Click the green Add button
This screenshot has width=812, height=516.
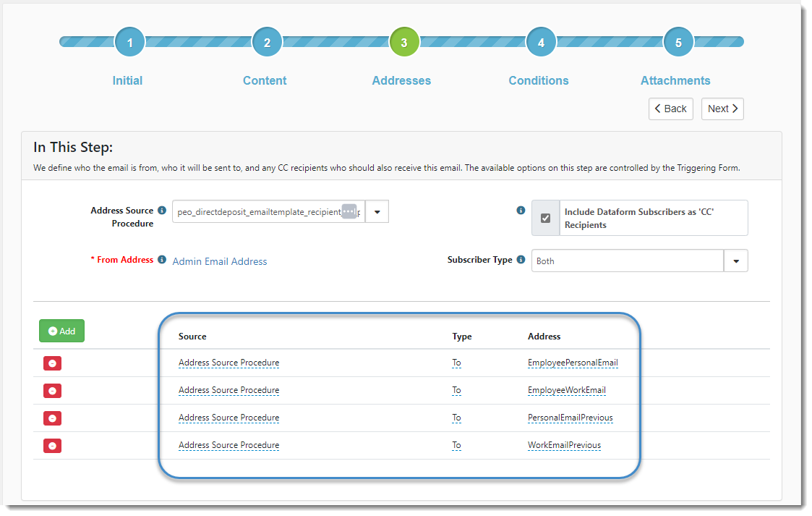[x=61, y=331]
